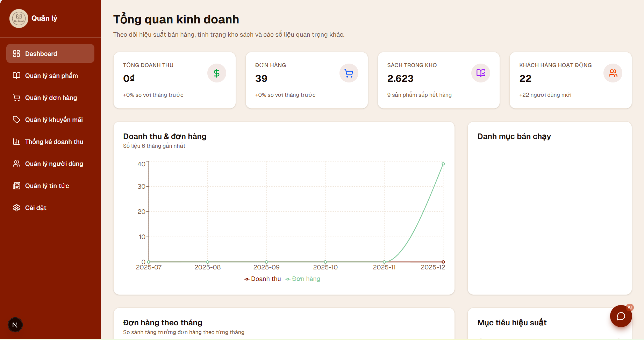
Task: Click the bar chart icon beside Thống kê doanh thu
Action: pyautogui.click(x=16, y=142)
